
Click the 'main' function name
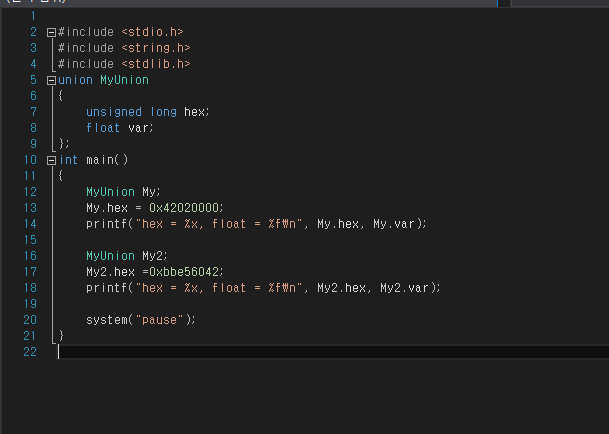pyautogui.click(x=100, y=160)
